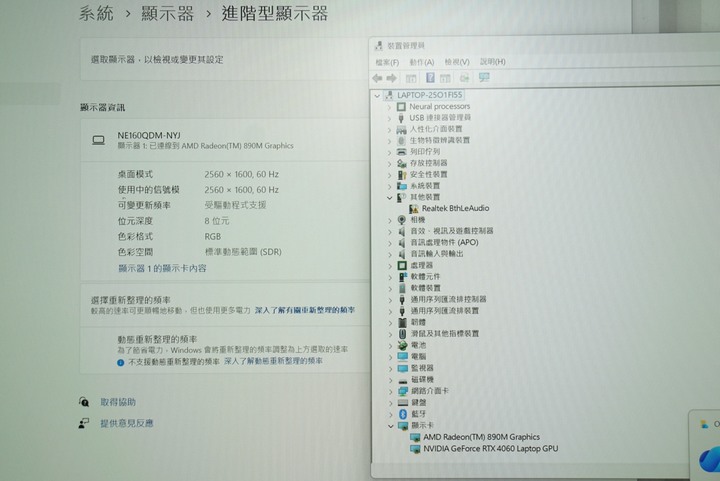Select the AMD Radeon(TM) 890M Graphics device
Viewport: 720px width, 481px height.
coord(481,437)
